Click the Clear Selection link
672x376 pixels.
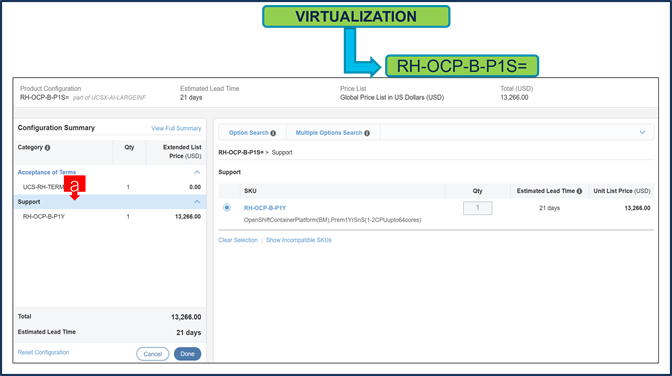[238, 240]
